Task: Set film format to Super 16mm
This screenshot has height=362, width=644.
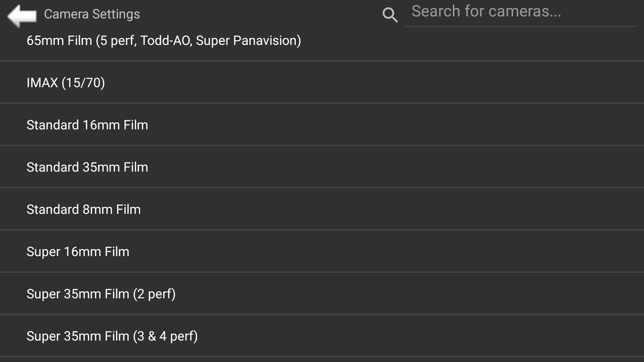Action: click(x=78, y=252)
